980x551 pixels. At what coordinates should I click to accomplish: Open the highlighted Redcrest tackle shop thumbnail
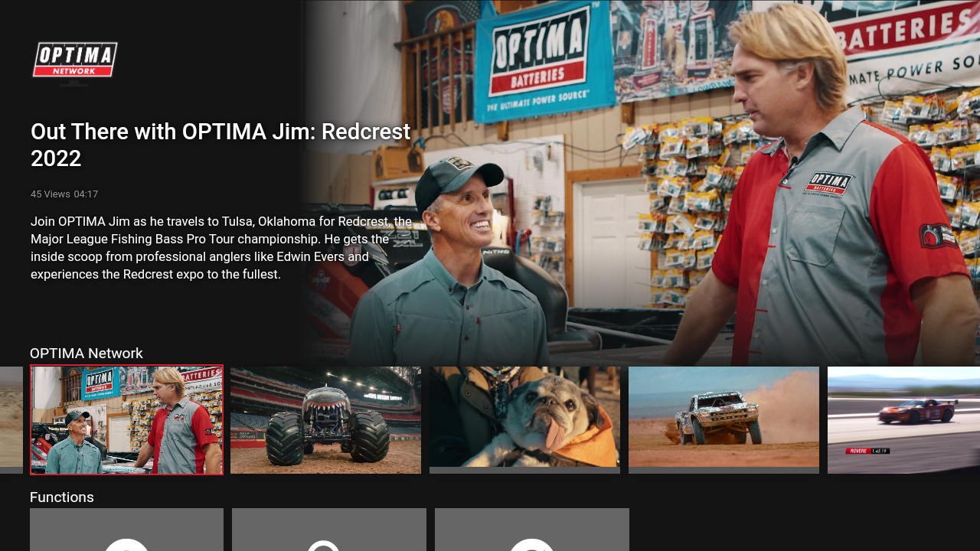coord(126,419)
